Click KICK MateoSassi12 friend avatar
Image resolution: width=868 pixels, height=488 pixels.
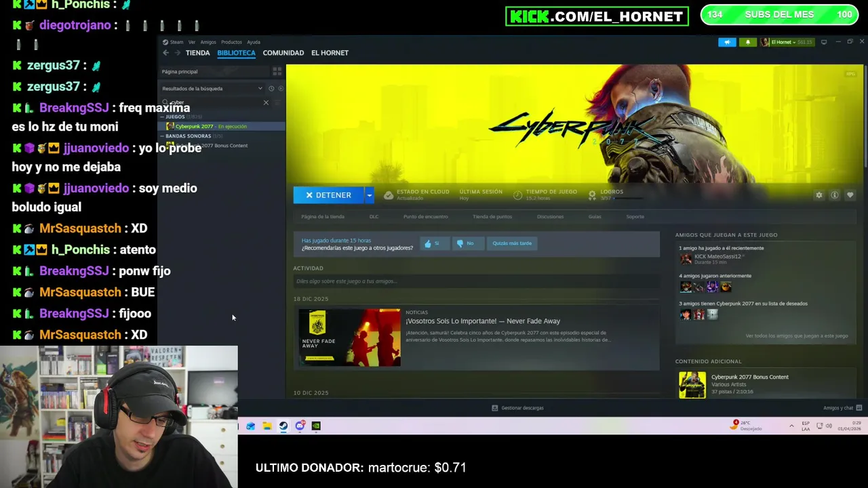686,259
